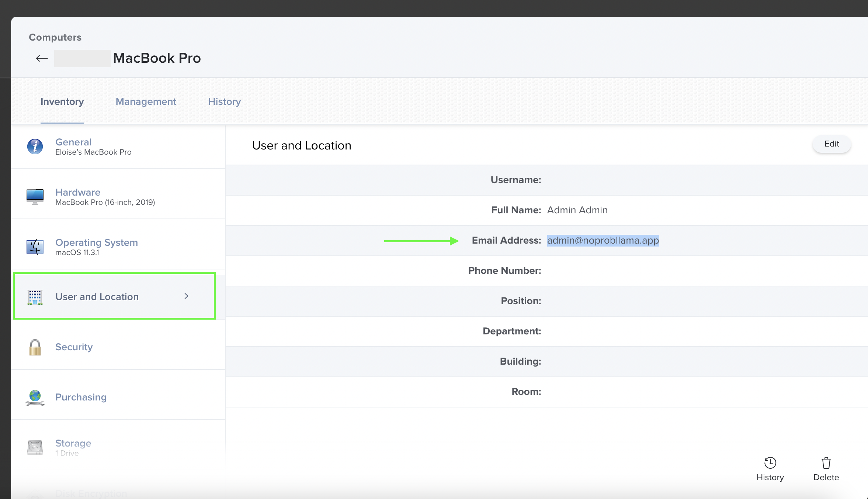Click the Room label
Image resolution: width=868 pixels, height=499 pixels.
tap(526, 392)
